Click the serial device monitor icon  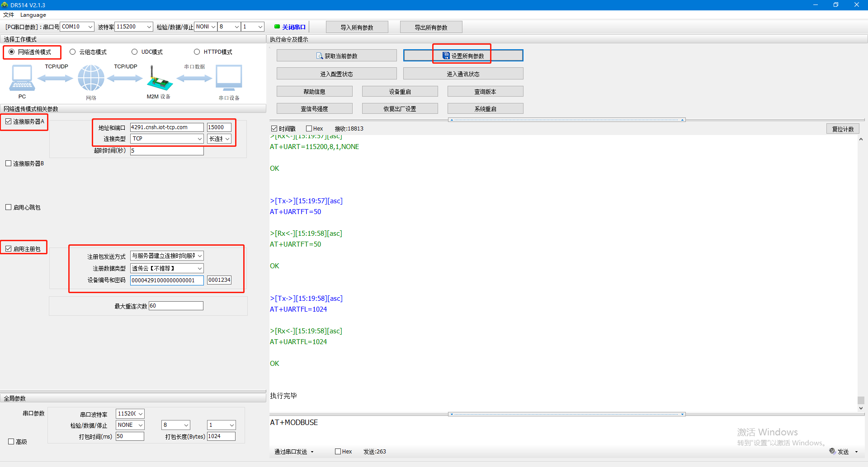tap(229, 78)
